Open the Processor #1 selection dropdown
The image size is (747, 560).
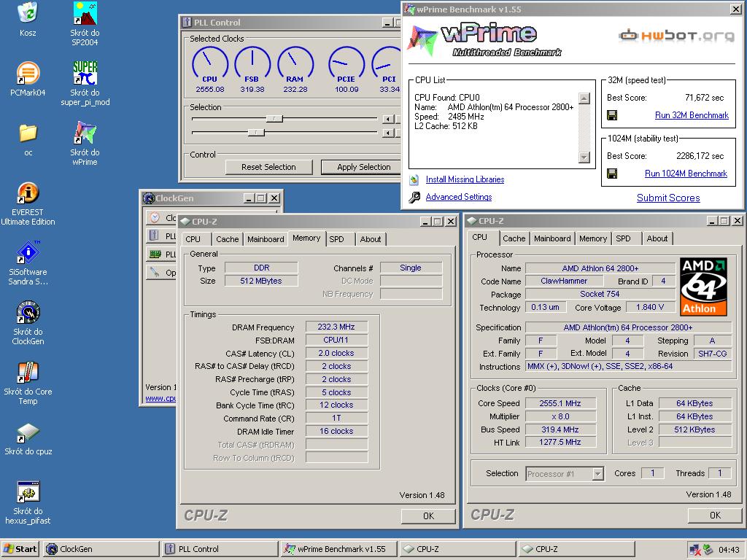click(x=598, y=474)
